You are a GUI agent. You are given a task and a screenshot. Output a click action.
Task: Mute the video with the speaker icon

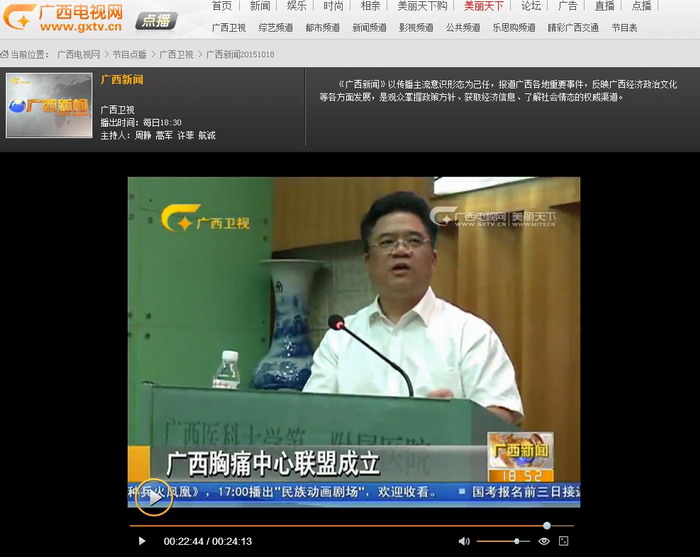pyautogui.click(x=464, y=541)
